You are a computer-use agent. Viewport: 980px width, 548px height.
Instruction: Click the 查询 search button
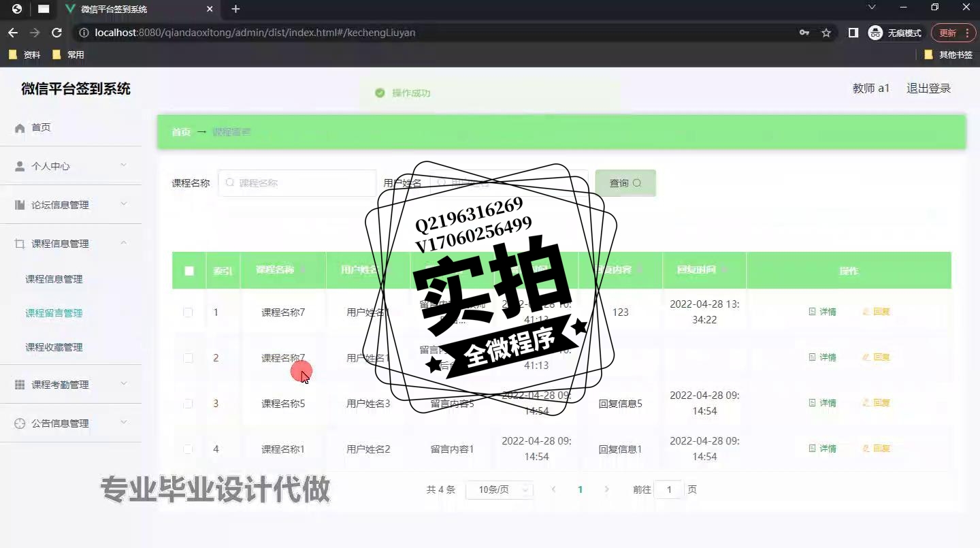[625, 183]
